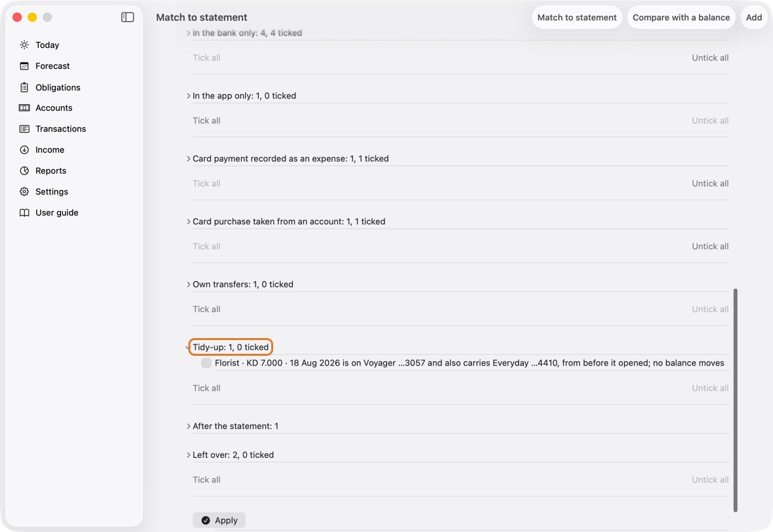Click the Add button
The image size is (773, 532).
[754, 17]
